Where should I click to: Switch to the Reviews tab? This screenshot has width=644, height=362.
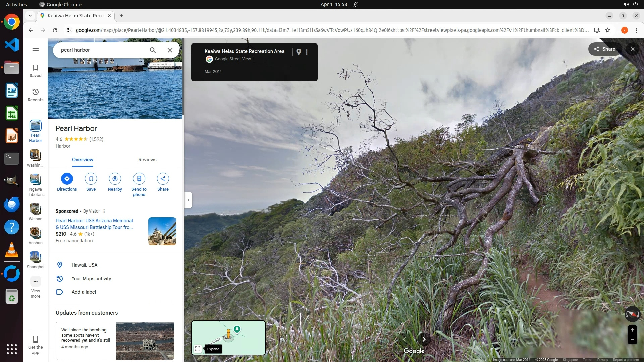pos(147,160)
